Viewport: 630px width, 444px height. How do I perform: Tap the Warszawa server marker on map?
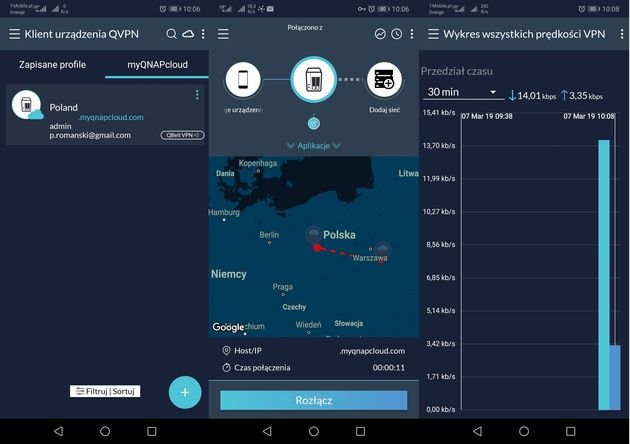[383, 249]
